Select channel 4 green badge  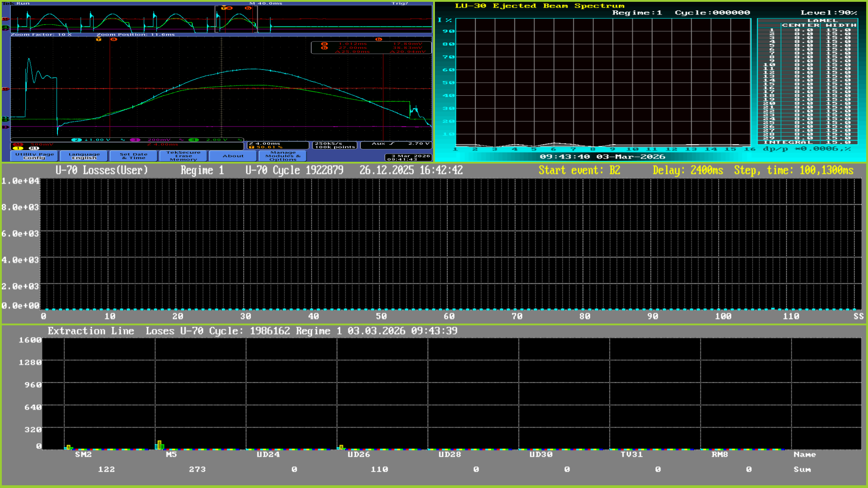coord(193,140)
